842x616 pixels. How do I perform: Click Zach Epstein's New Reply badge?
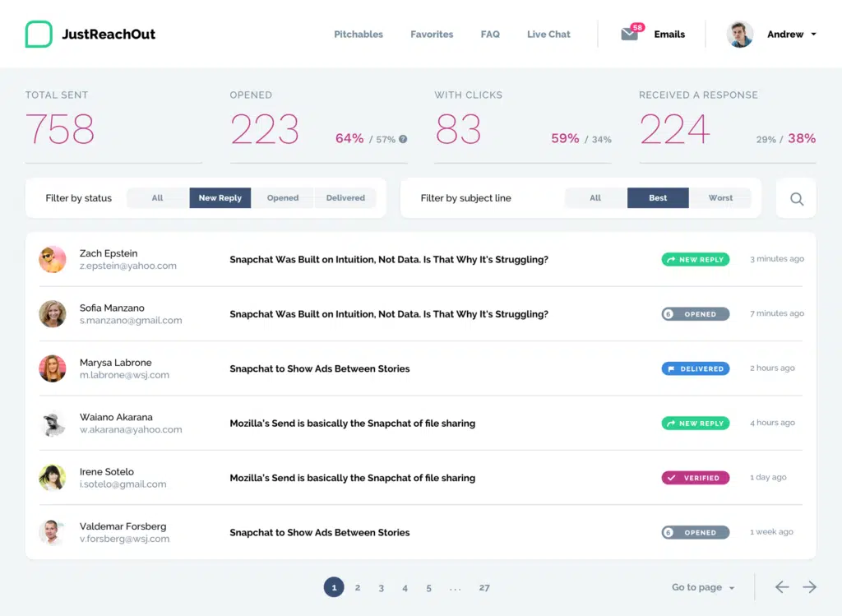(695, 260)
